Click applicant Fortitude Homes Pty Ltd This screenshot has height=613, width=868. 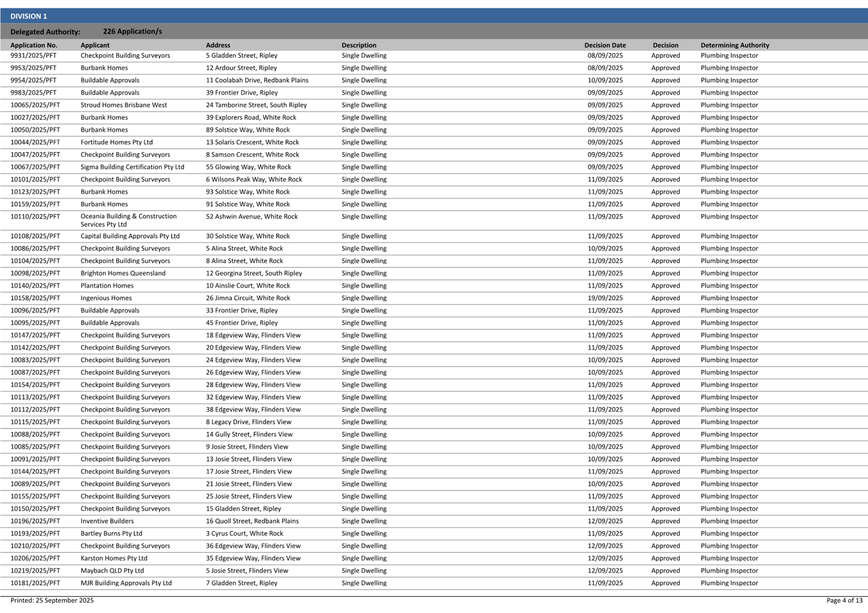117,142
